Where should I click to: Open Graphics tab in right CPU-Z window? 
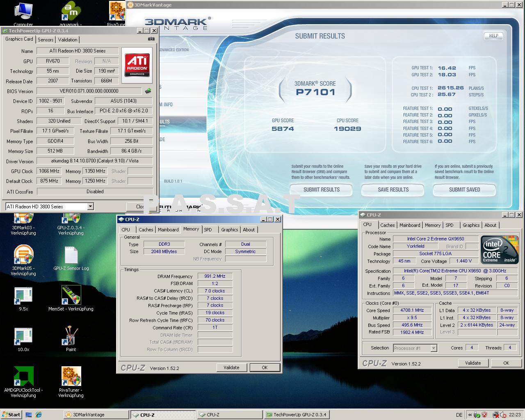pyautogui.click(x=471, y=225)
